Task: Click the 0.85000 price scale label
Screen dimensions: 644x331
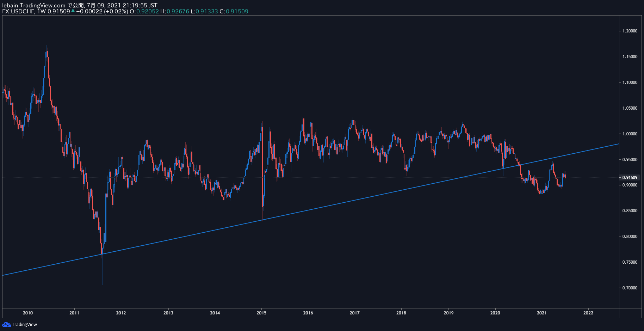Action: click(630, 211)
